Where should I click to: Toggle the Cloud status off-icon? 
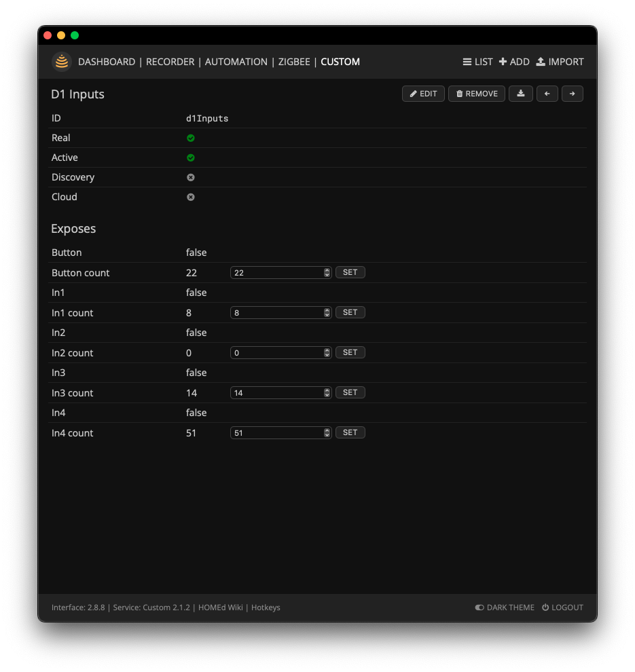coord(190,197)
